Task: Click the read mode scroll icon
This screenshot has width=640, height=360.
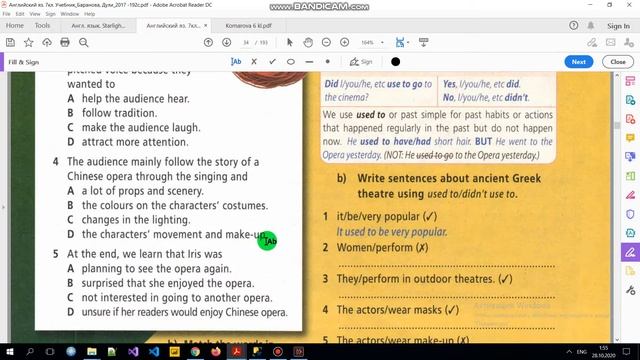Action: pos(424,42)
